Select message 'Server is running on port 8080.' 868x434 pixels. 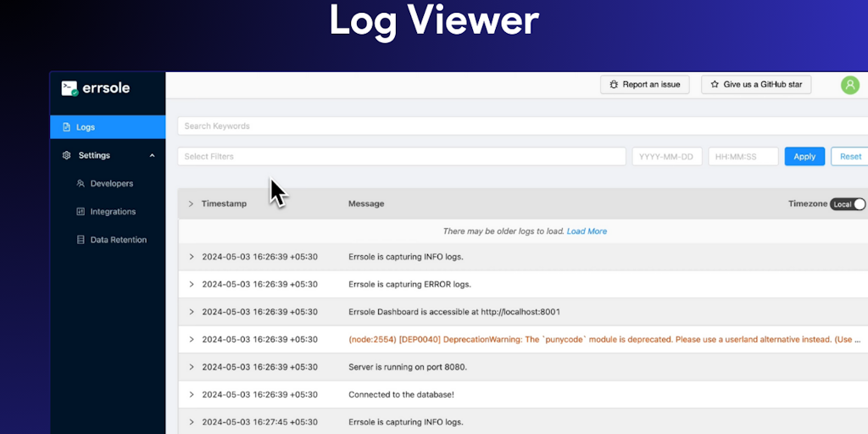pos(408,367)
